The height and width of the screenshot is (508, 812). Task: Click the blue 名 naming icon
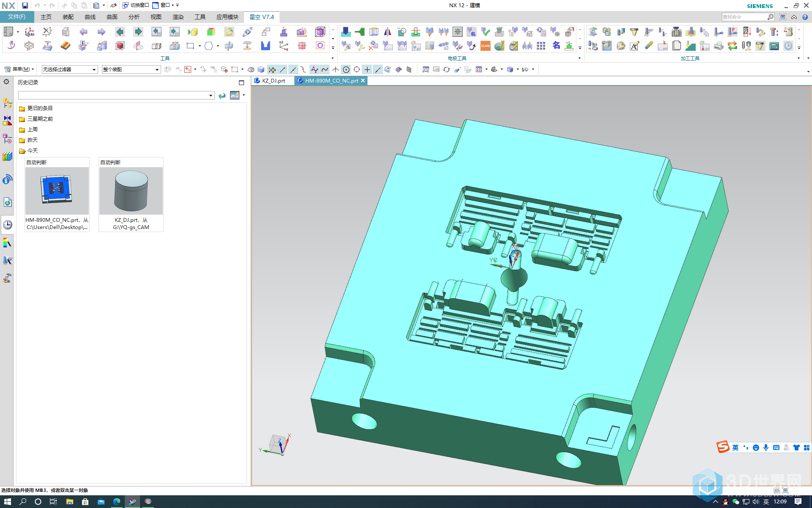pos(556,46)
